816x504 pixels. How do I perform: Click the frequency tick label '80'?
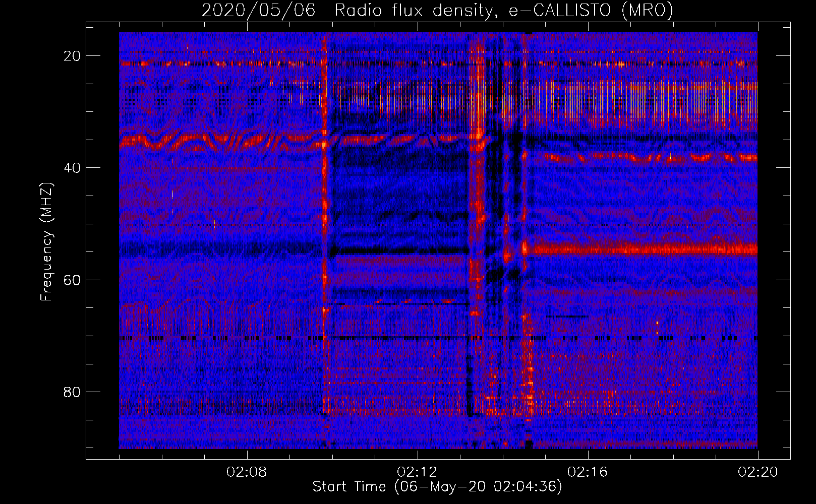tap(73, 392)
